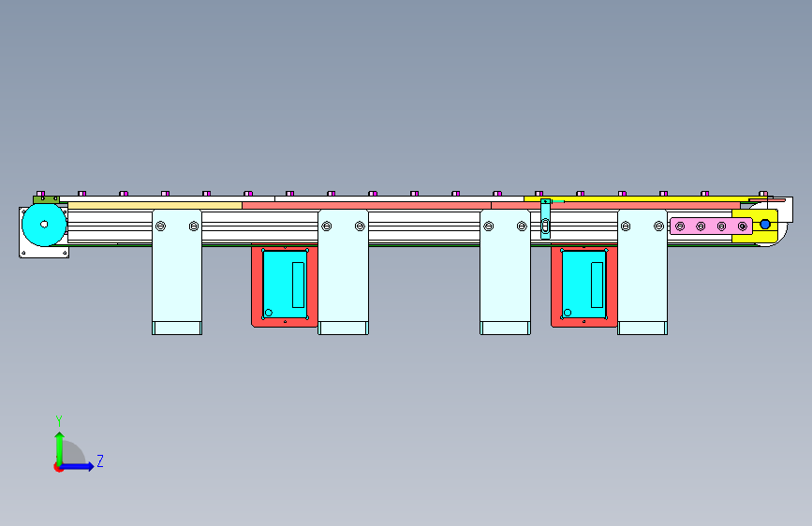Pick the tall slot in the left cyan panel
Screen dimensions: 812x526
pyautogui.click(x=298, y=285)
